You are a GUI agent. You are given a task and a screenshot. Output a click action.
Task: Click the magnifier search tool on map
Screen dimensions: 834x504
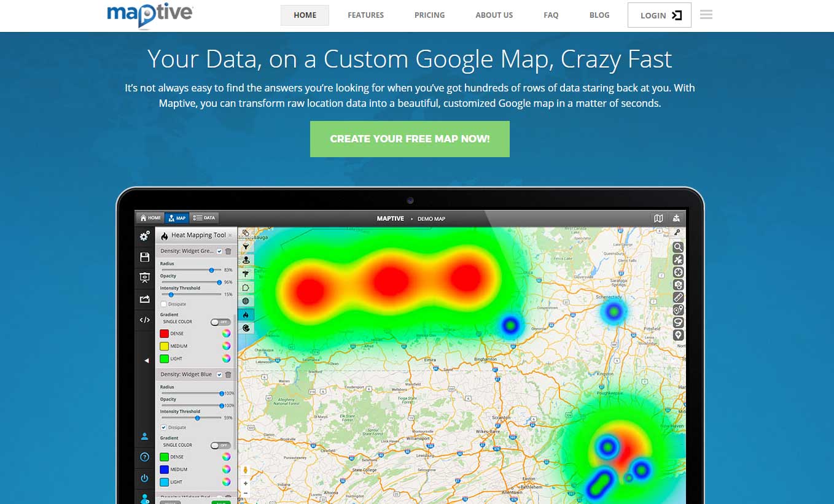pyautogui.click(x=678, y=247)
